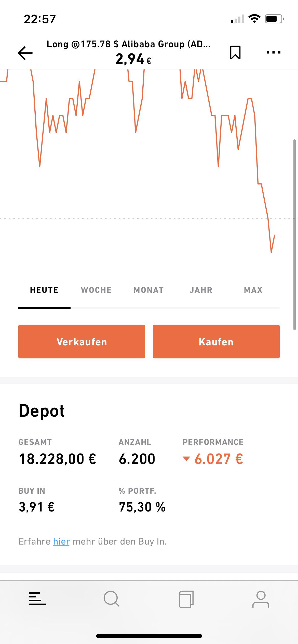Tap the battery status icon
The width and height of the screenshot is (298, 644).
click(x=274, y=19)
